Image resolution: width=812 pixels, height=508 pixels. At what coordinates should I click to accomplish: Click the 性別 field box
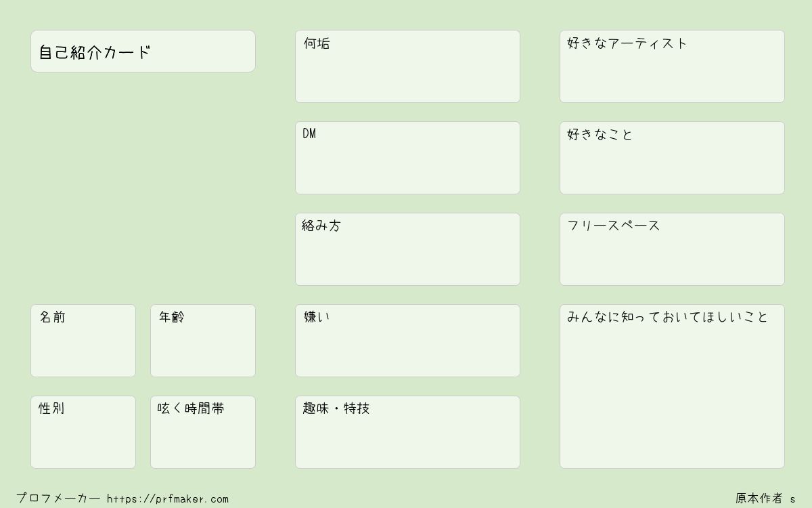click(x=83, y=432)
